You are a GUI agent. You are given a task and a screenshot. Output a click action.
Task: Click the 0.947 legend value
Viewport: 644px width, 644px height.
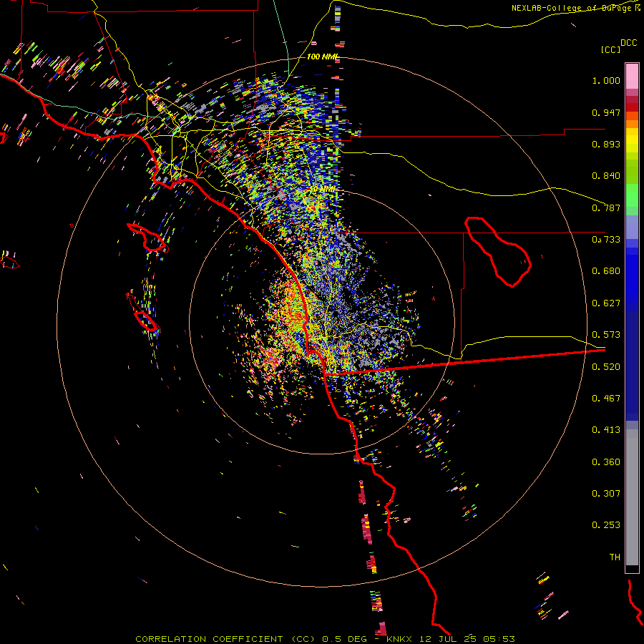coord(606,112)
